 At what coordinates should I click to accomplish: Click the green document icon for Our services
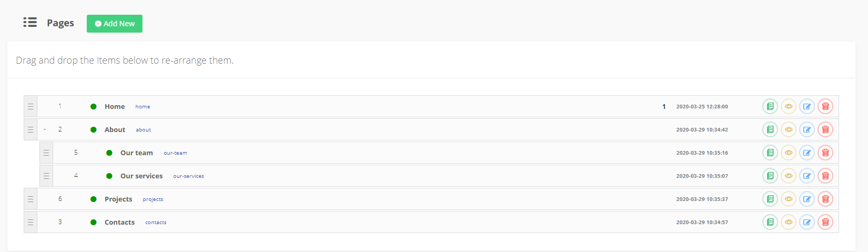pyautogui.click(x=770, y=176)
